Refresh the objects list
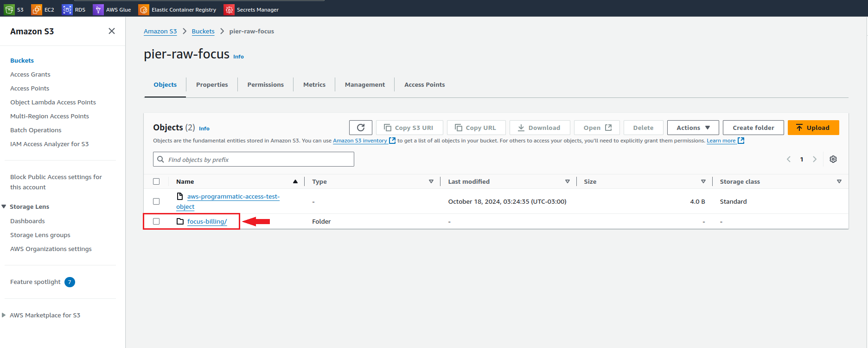 click(361, 128)
